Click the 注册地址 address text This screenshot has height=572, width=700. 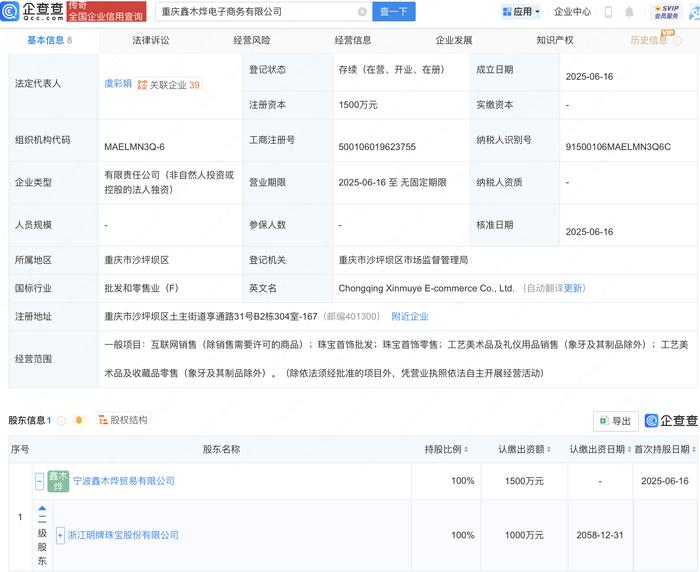(x=211, y=317)
